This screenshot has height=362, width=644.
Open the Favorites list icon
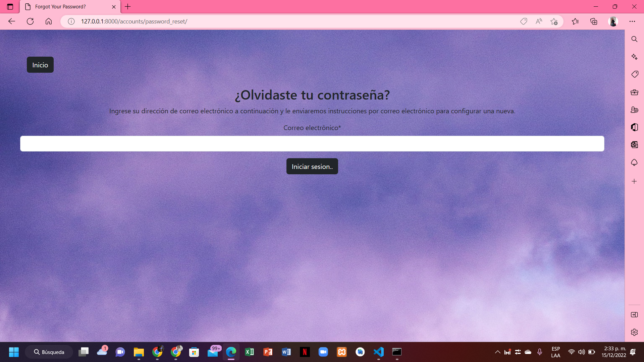pos(575,21)
